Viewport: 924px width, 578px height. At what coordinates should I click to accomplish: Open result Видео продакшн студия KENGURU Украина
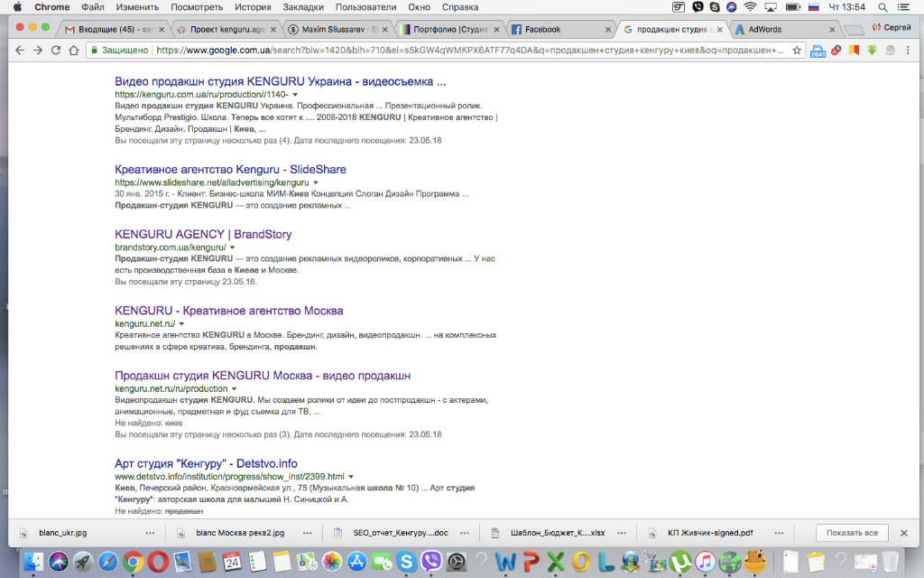(x=280, y=81)
